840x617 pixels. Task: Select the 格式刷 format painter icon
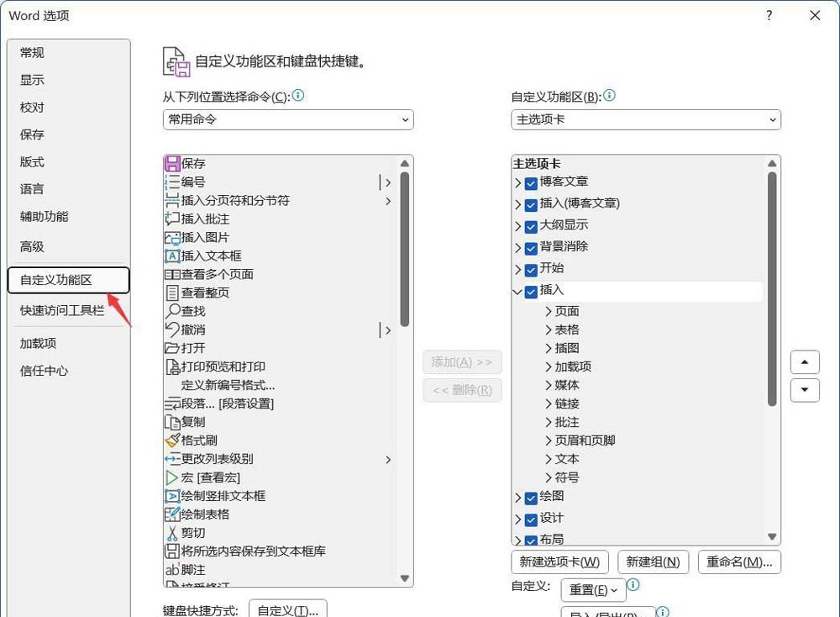coord(172,440)
